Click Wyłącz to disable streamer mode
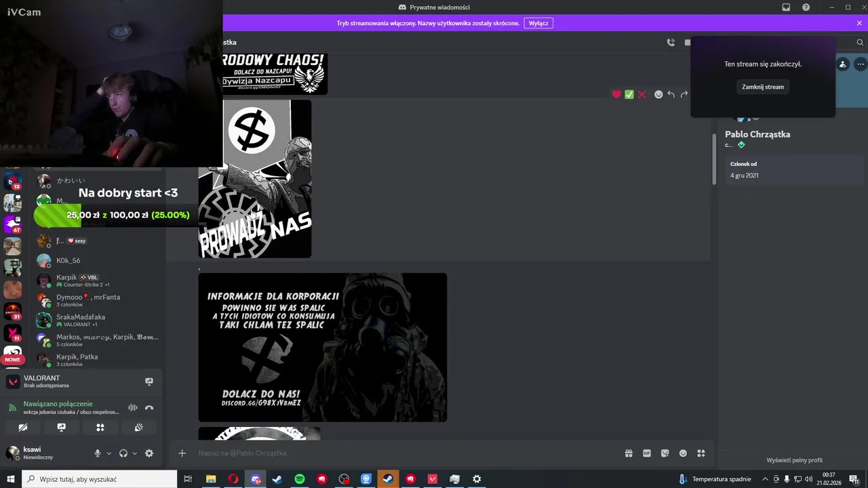This screenshot has height=488, width=868. coord(538,23)
